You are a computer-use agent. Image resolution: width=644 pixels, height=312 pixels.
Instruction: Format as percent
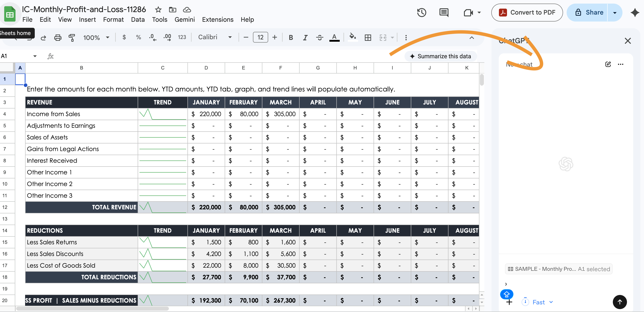139,37
